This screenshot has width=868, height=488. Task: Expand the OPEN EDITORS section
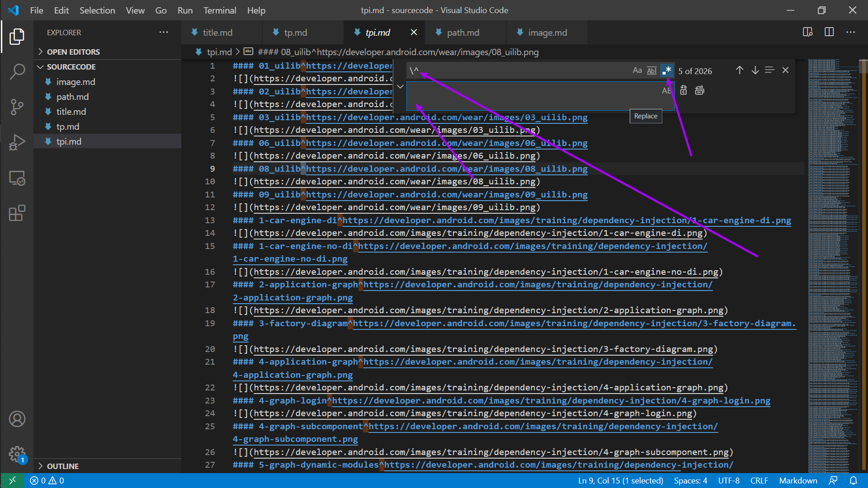(73, 52)
